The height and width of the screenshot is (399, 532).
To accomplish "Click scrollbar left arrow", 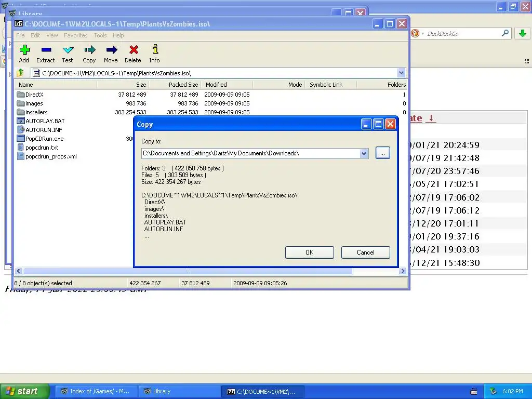I will [x=19, y=271].
